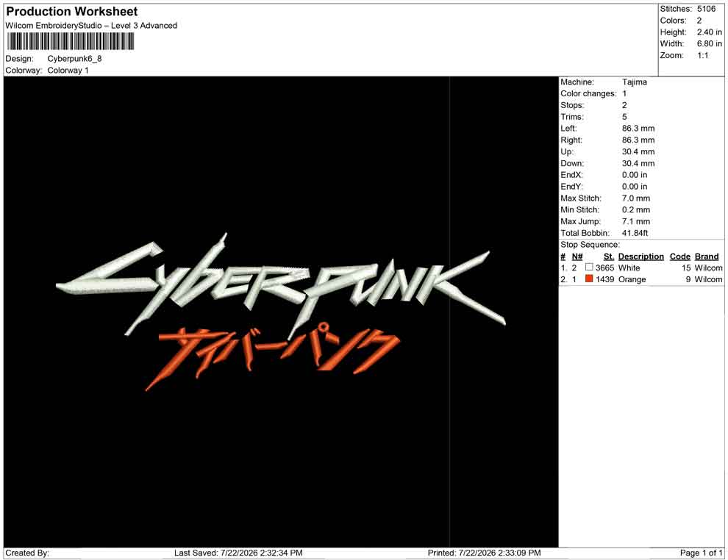Click the Left value 86.3 mm

(x=638, y=128)
